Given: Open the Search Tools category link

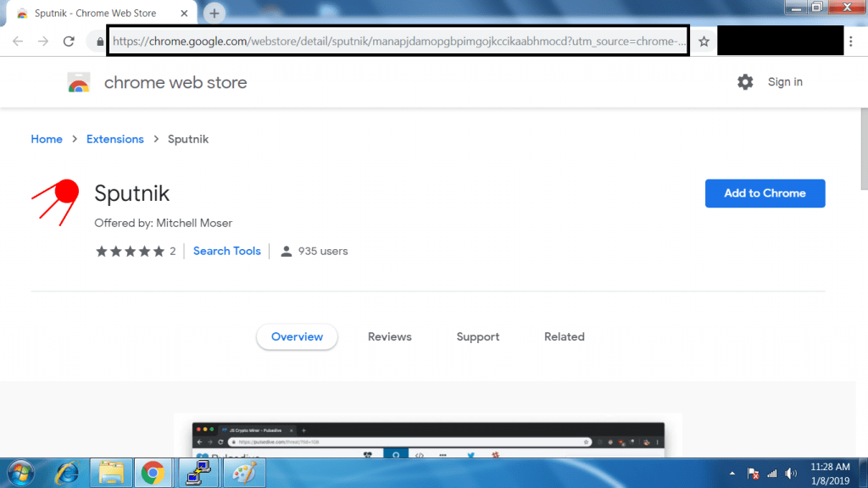Looking at the screenshot, I should 227,251.
